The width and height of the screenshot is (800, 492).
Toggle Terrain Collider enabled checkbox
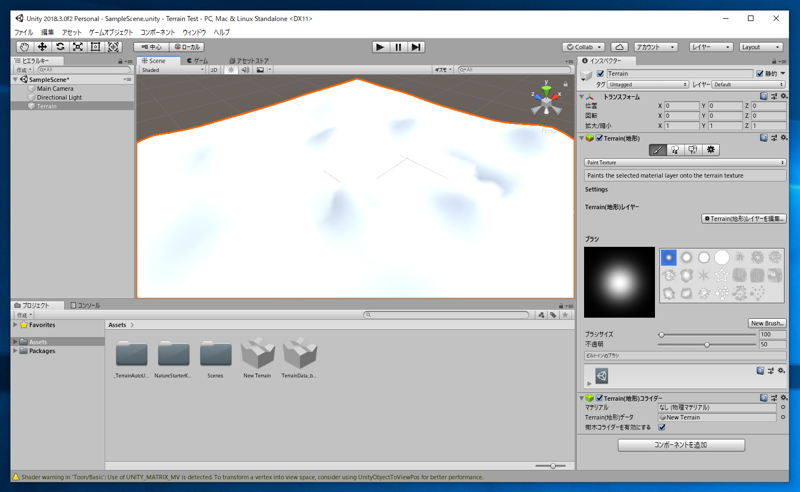[599, 398]
